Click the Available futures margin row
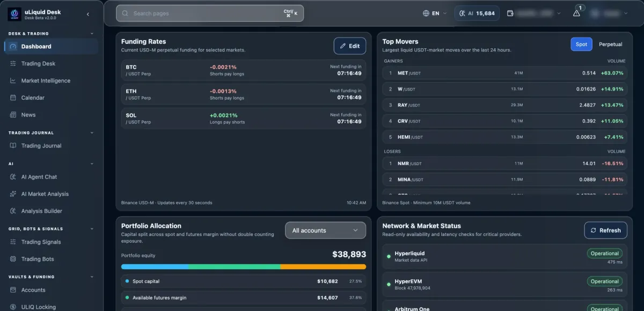This screenshot has height=311, width=644. point(244,298)
